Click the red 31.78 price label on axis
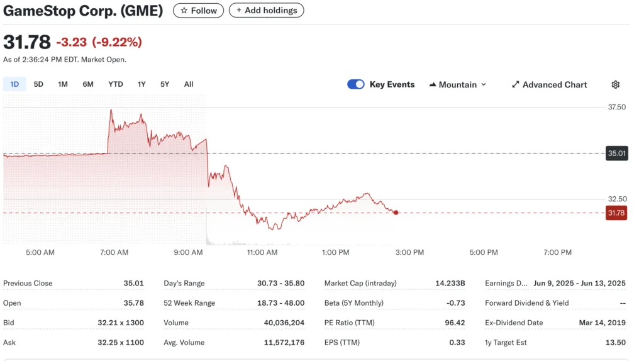This screenshot has height=361, width=644. tap(616, 213)
